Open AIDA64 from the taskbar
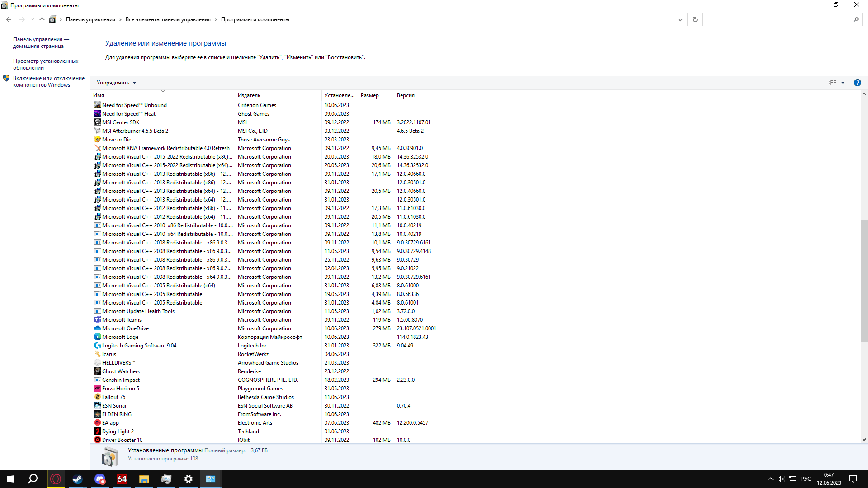Viewport: 868px width, 488px height. (122, 479)
